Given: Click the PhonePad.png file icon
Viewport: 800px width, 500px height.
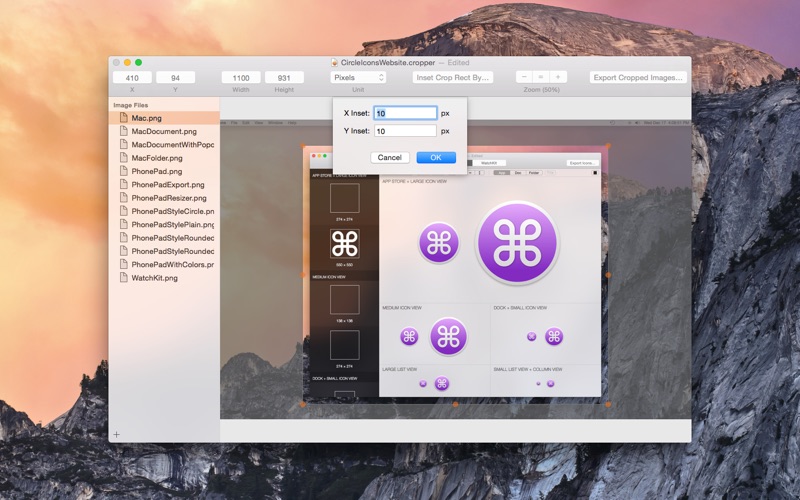Looking at the screenshot, I should tap(122, 171).
